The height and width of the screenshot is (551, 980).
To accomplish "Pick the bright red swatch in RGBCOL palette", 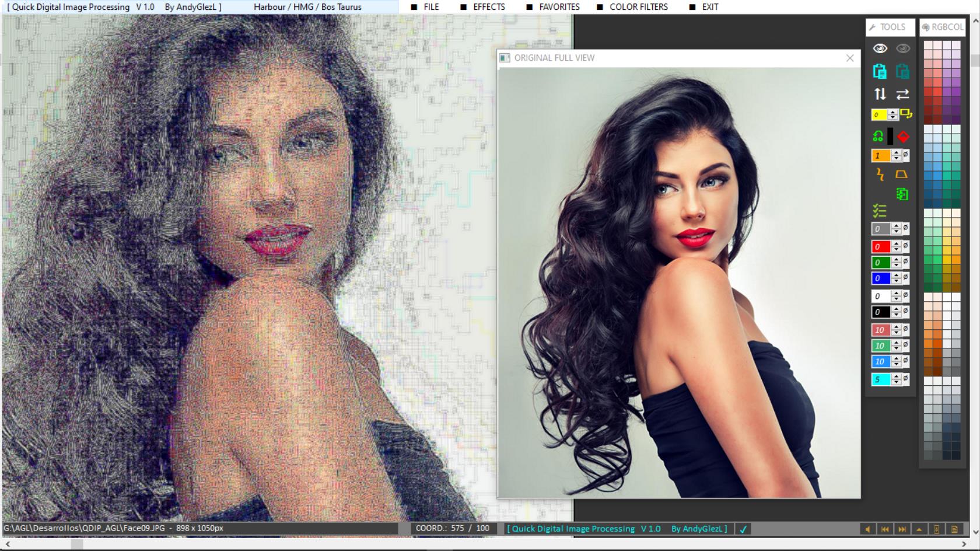I will point(937,92).
